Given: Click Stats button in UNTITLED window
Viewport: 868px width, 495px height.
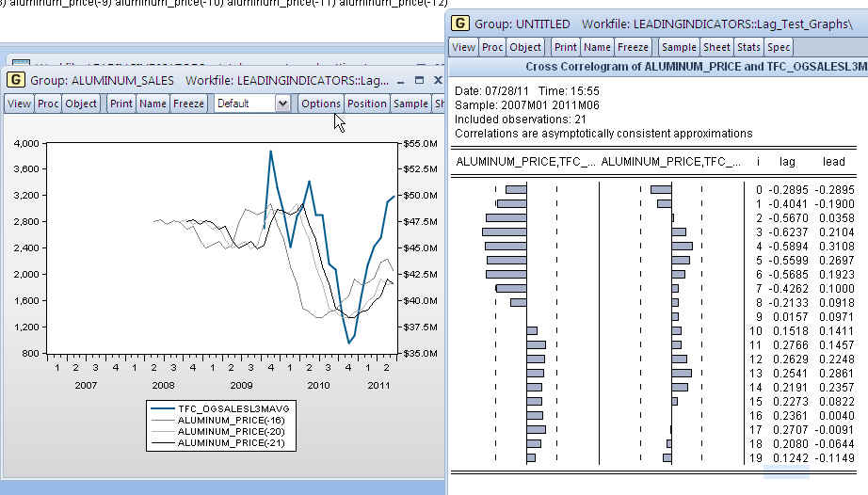Looking at the screenshot, I should 748,47.
